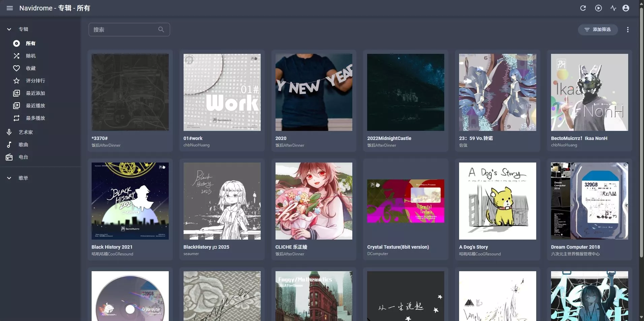Open the album 'A Dog's Story'

pyautogui.click(x=497, y=201)
